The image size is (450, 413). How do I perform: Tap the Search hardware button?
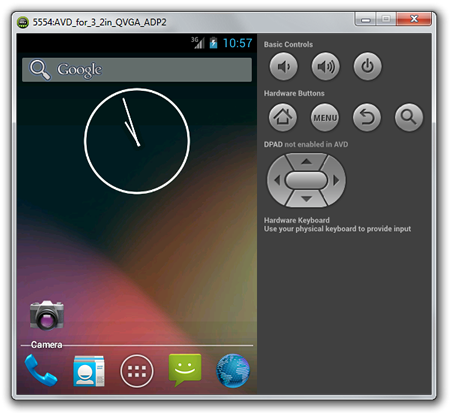tap(409, 117)
